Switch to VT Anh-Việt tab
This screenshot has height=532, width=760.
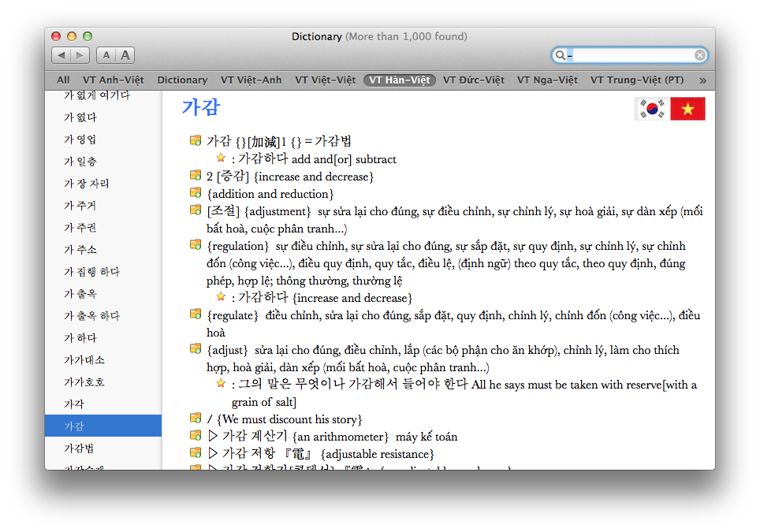(114, 80)
